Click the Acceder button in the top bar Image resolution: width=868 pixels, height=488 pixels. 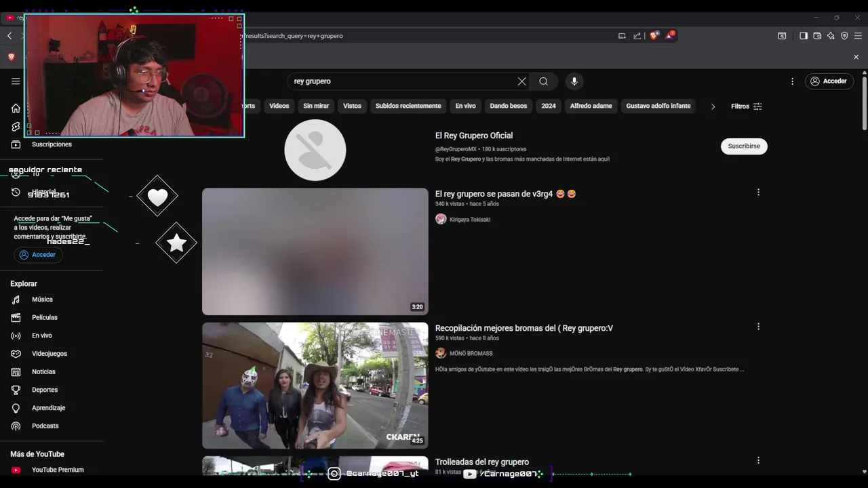point(829,81)
